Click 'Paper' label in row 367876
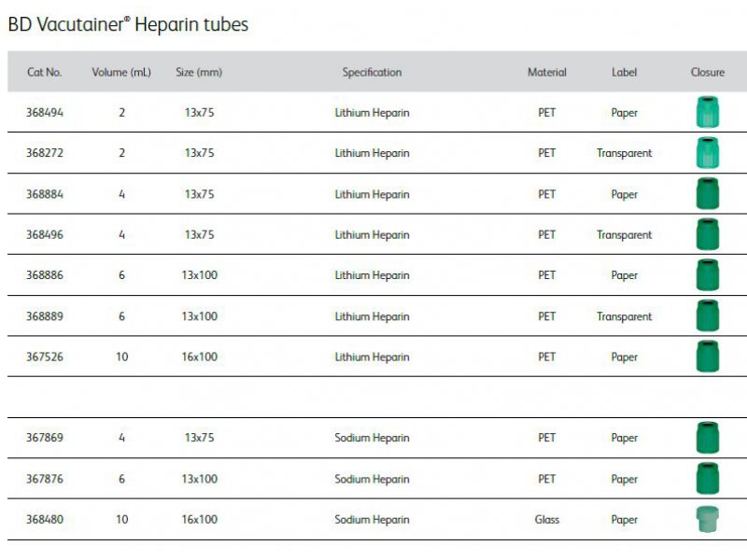 tap(624, 479)
